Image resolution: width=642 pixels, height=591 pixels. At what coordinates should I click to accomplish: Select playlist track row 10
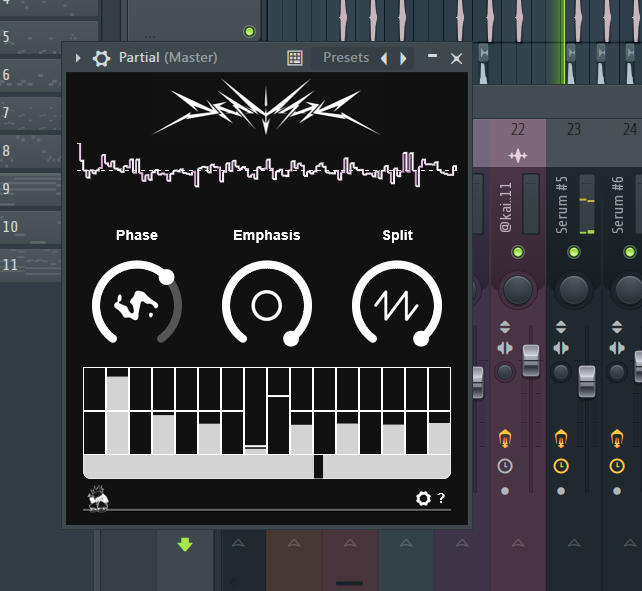pos(31,226)
